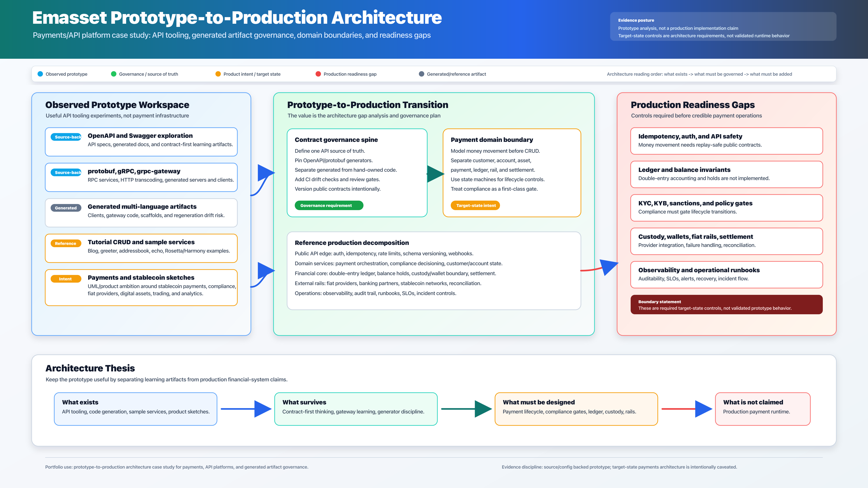
Task: Select Payments and stablecoin sketches heading
Action: tap(141, 277)
